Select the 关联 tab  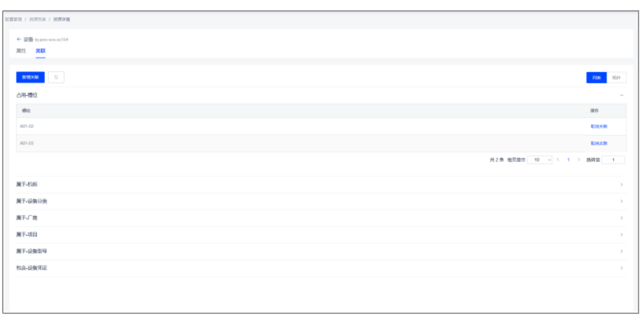tap(40, 51)
